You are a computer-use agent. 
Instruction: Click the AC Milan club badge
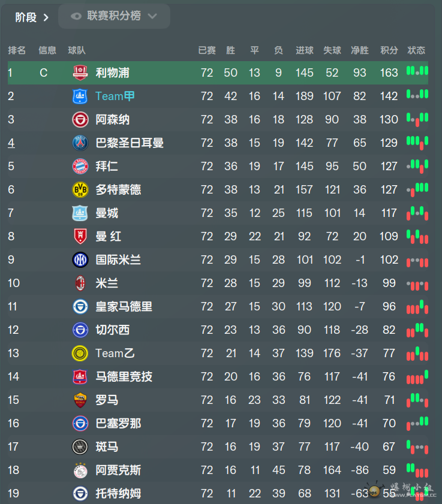click(80, 283)
